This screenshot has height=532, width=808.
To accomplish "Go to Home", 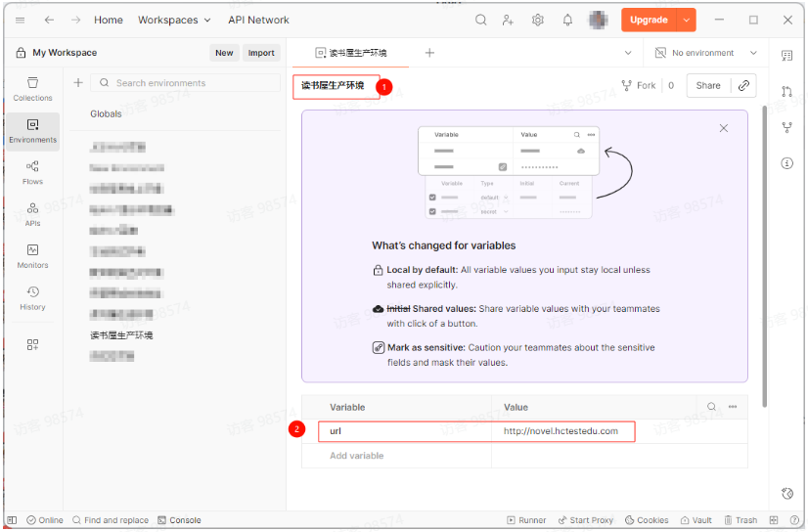I will [109, 21].
